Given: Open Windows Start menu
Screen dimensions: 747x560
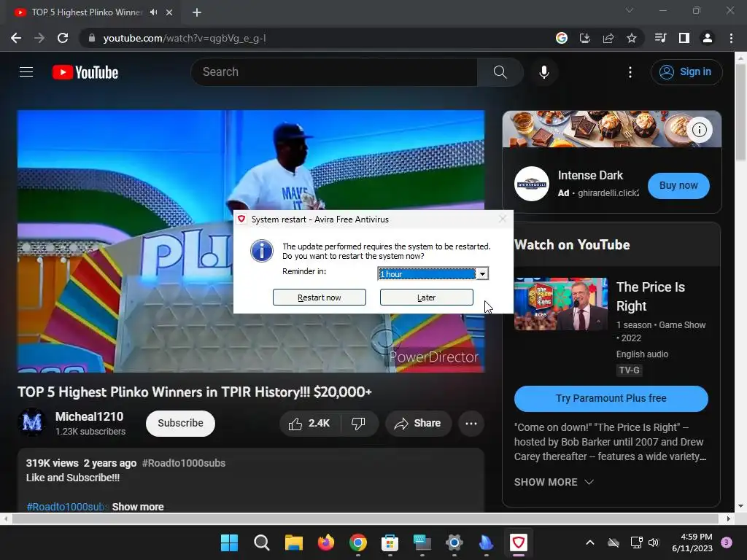Looking at the screenshot, I should click(x=229, y=542).
